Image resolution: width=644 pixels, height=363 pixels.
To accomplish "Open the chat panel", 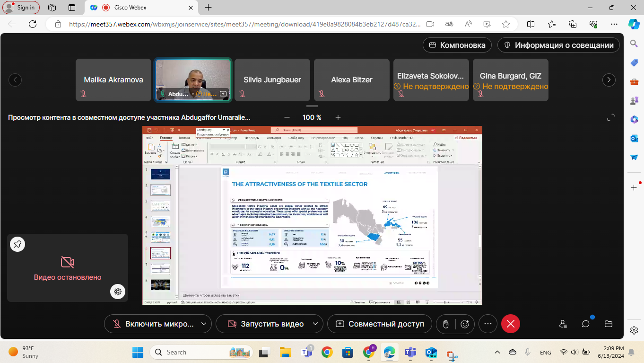I will click(586, 324).
